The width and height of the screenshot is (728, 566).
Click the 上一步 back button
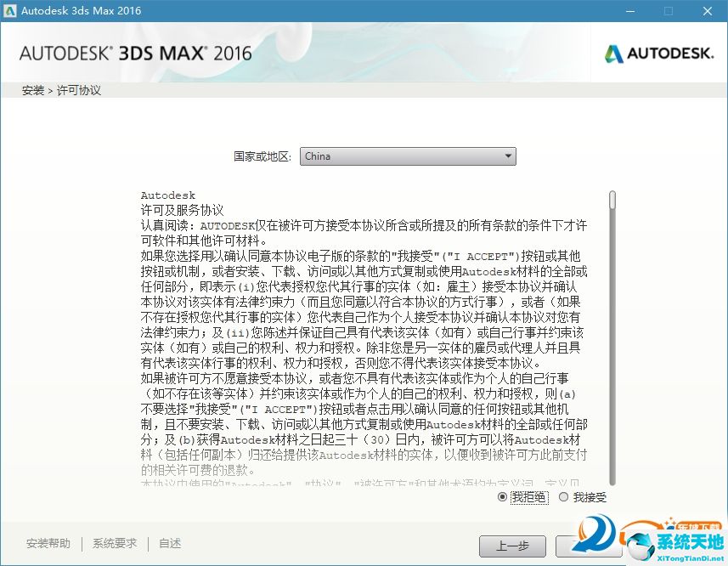pyautogui.click(x=512, y=546)
